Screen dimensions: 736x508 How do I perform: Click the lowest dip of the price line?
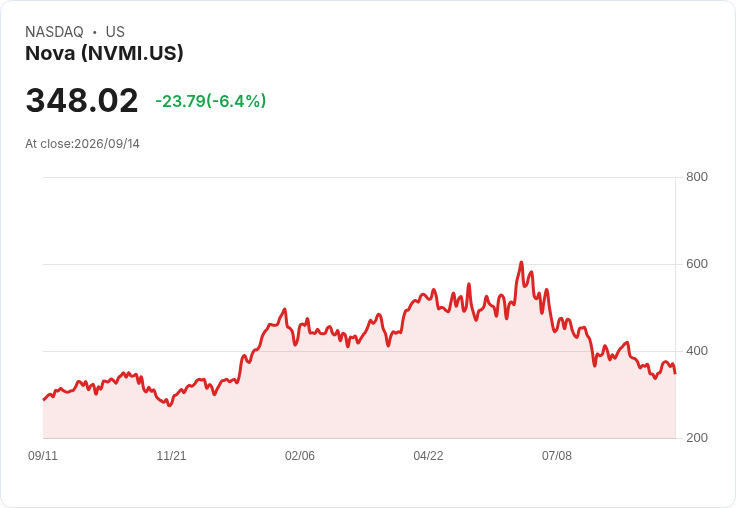pos(170,405)
